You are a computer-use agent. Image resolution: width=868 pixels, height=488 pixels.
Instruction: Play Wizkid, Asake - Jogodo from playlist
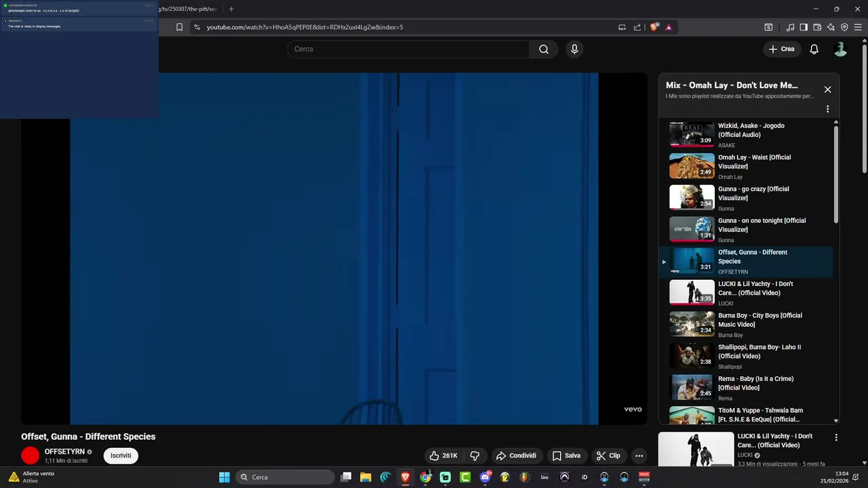coord(746,135)
